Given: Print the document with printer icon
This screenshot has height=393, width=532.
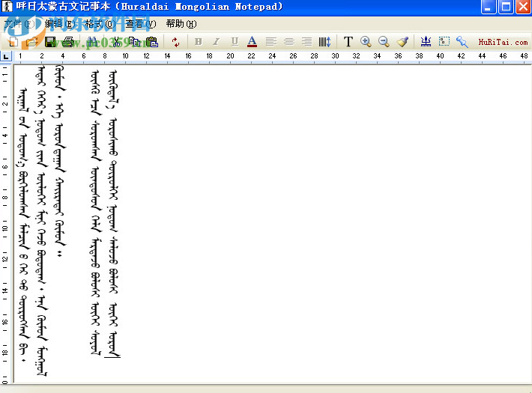Looking at the screenshot, I should [68, 42].
